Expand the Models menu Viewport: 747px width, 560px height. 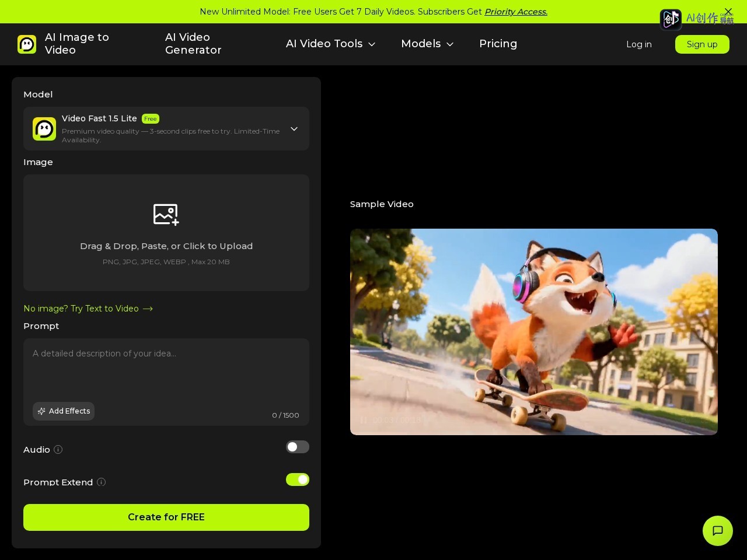point(427,44)
